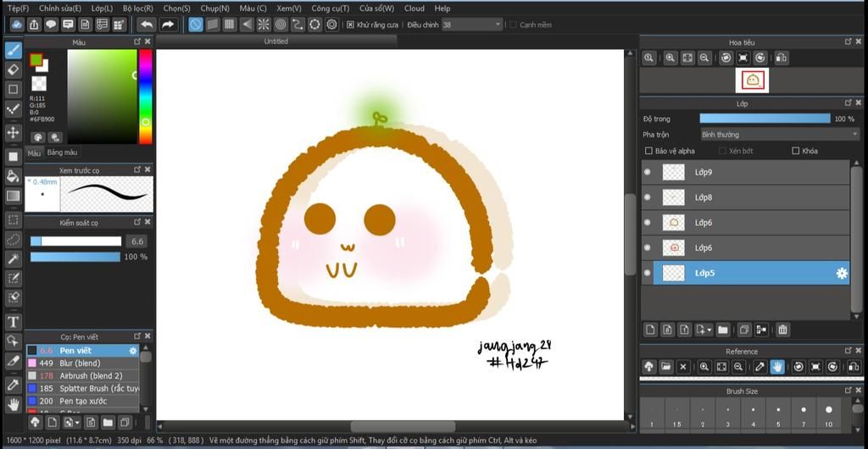Pop out the Lớp layers panel
Viewport: 868px width, 449px height.
[848, 103]
